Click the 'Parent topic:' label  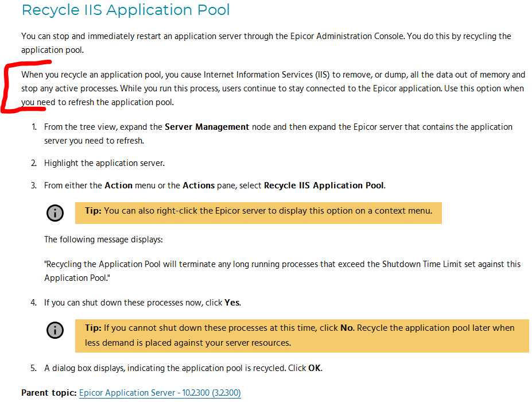click(x=49, y=393)
